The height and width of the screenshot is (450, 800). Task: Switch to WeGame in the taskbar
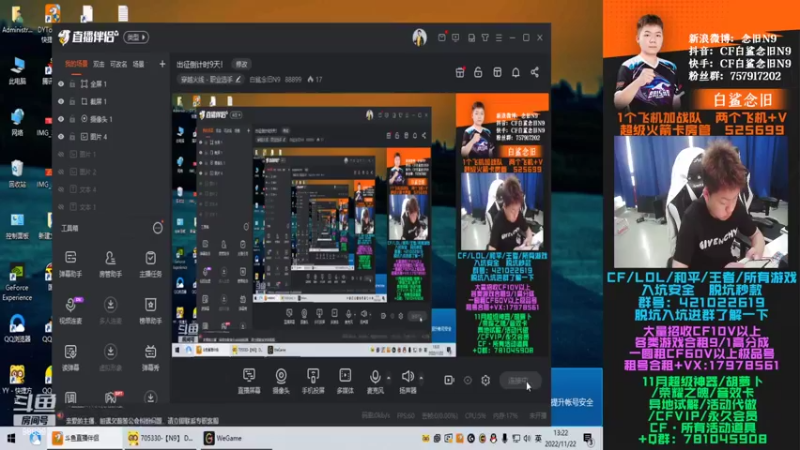pyautogui.click(x=223, y=438)
